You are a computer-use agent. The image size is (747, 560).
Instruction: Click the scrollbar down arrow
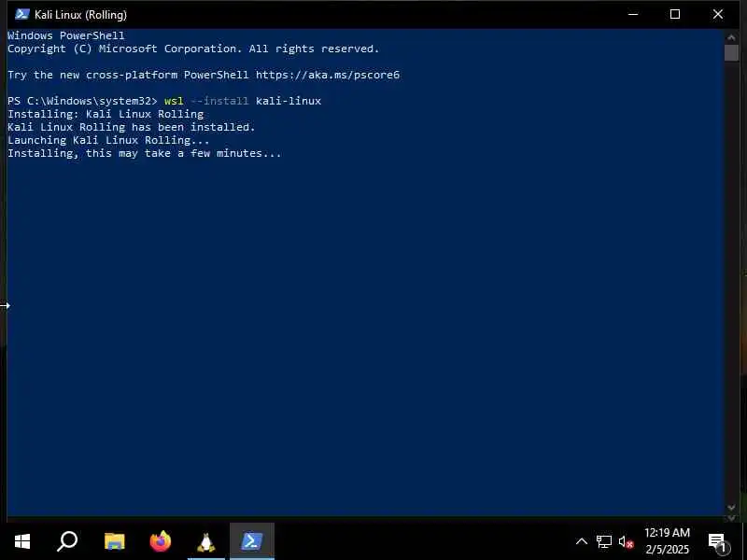(x=731, y=508)
